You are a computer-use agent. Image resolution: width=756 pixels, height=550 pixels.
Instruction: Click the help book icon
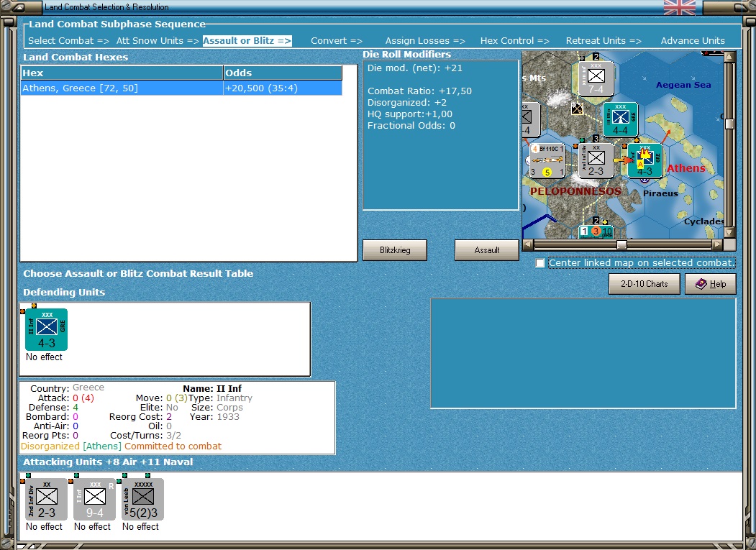pos(701,284)
